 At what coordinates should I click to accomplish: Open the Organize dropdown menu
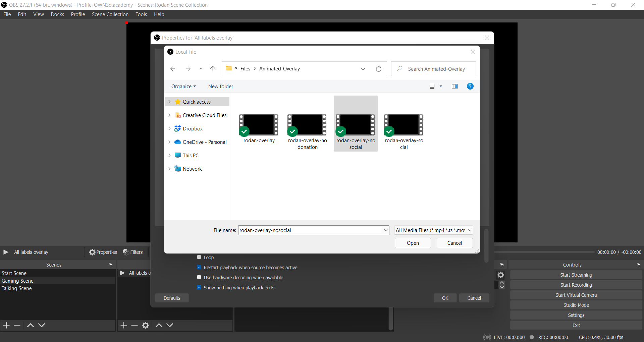pyautogui.click(x=183, y=86)
